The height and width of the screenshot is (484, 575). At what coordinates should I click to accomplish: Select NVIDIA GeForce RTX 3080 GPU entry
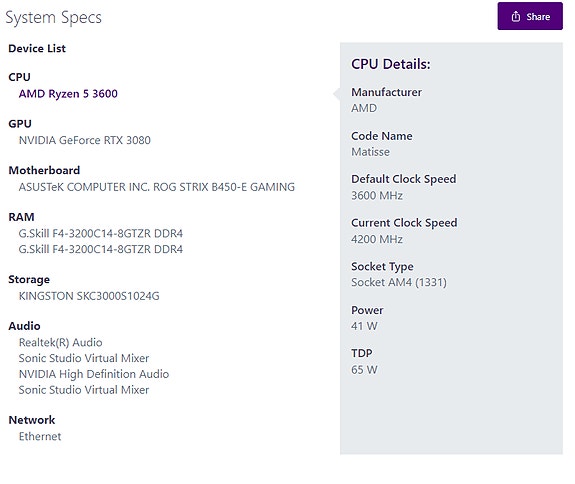click(x=85, y=140)
